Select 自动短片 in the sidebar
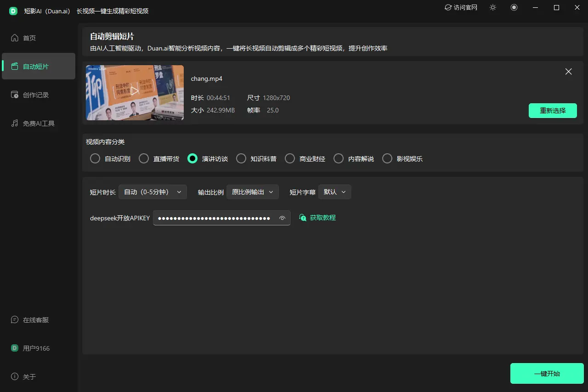 (39, 67)
